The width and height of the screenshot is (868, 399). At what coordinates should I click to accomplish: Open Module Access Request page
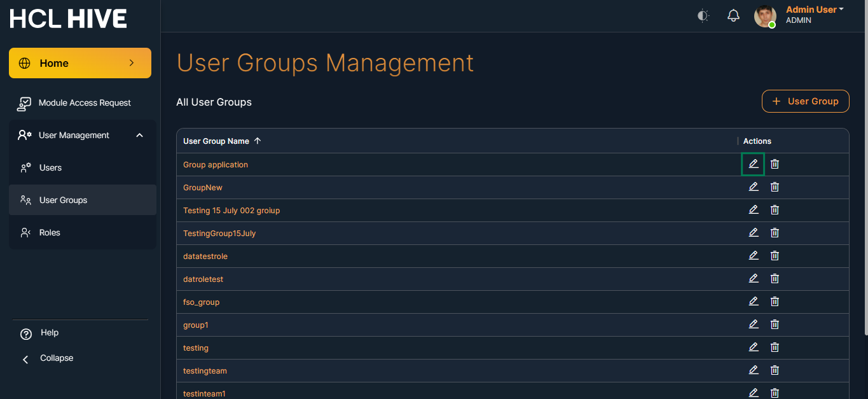click(x=84, y=103)
